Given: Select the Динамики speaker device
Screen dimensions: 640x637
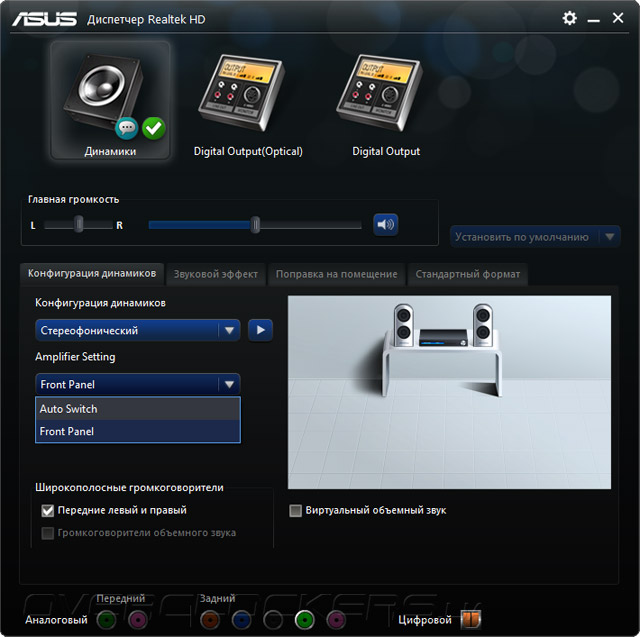Looking at the screenshot, I should click(110, 100).
